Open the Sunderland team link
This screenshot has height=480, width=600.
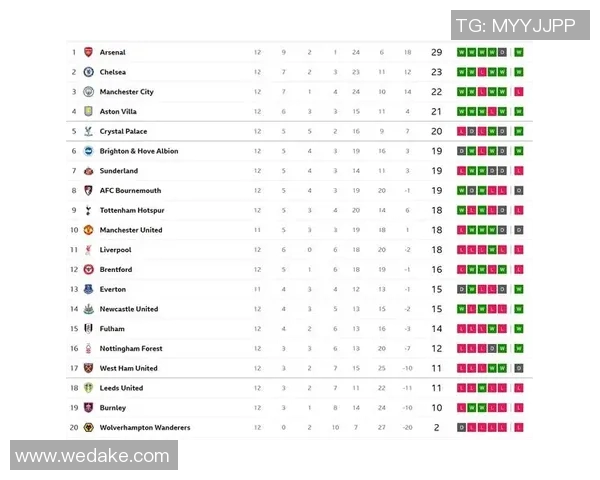point(119,171)
